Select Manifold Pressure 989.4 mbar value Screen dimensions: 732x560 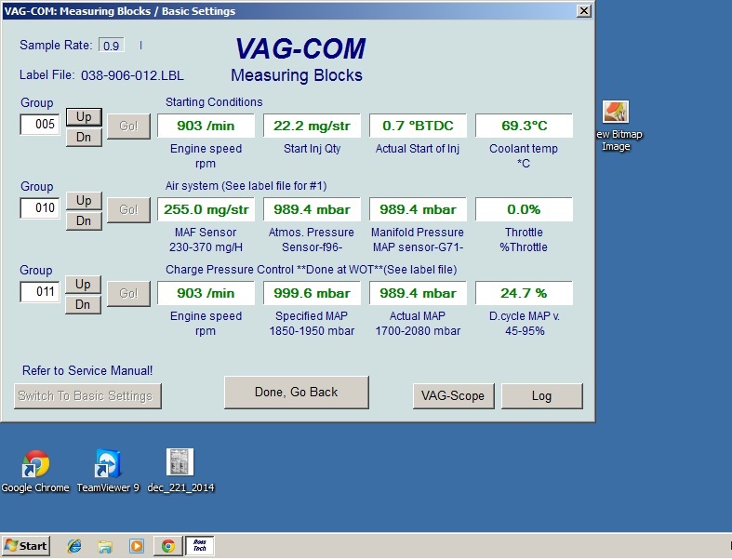click(x=418, y=209)
